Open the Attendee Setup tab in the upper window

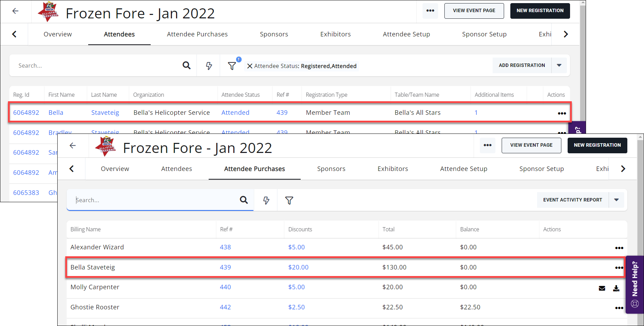click(x=406, y=34)
